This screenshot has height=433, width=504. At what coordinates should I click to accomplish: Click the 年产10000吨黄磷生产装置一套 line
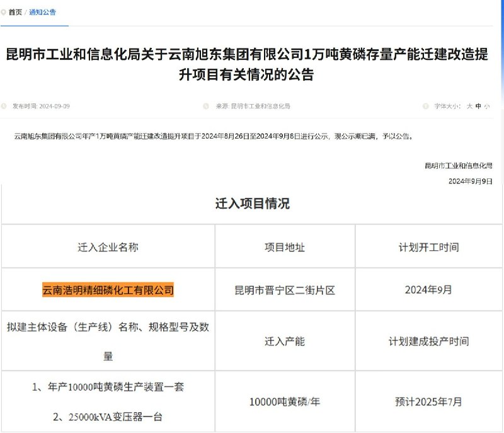108,387
